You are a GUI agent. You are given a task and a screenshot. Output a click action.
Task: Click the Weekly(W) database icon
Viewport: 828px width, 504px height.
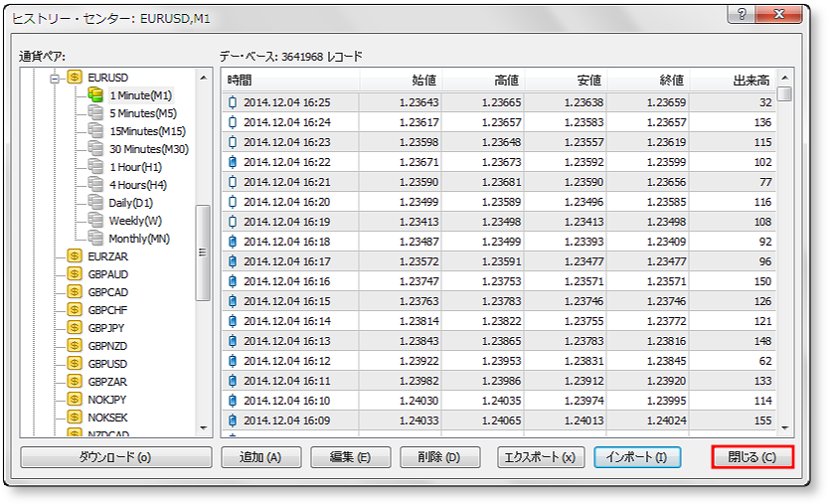(x=95, y=221)
